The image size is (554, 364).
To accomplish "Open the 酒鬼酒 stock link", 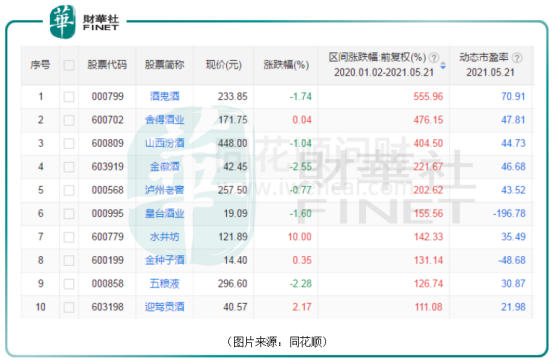I will tap(164, 96).
